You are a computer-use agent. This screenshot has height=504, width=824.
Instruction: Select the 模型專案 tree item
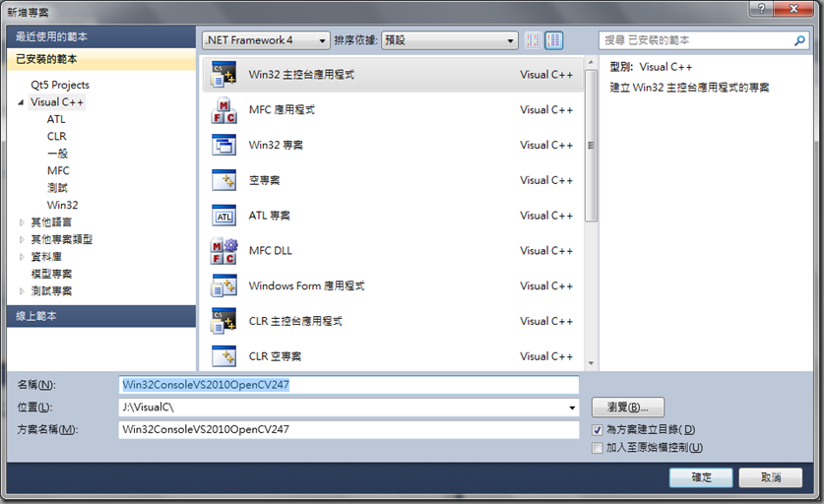click(x=51, y=274)
